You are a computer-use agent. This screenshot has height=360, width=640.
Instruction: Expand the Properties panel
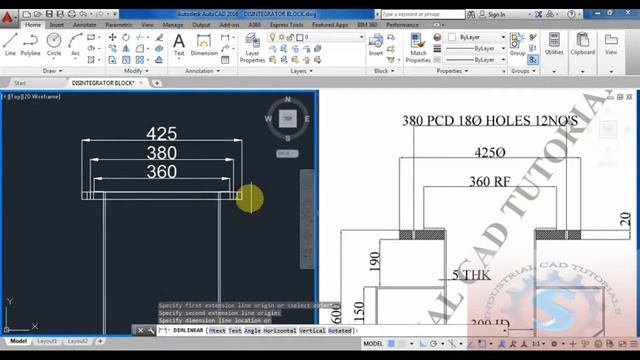pyautogui.click(x=452, y=71)
